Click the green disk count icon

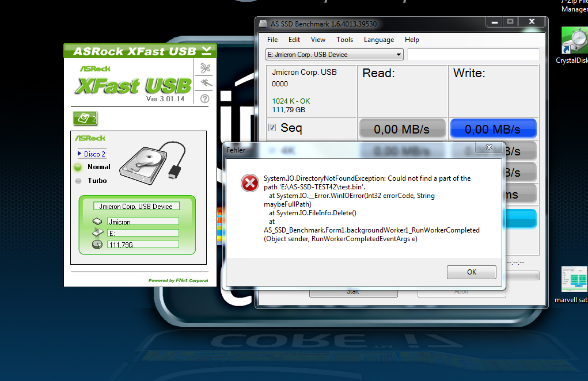85,119
